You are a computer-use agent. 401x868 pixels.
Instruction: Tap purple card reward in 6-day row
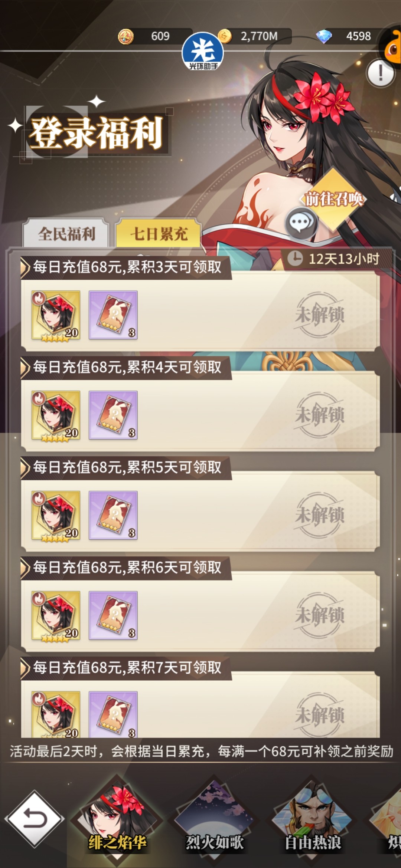coord(113,615)
